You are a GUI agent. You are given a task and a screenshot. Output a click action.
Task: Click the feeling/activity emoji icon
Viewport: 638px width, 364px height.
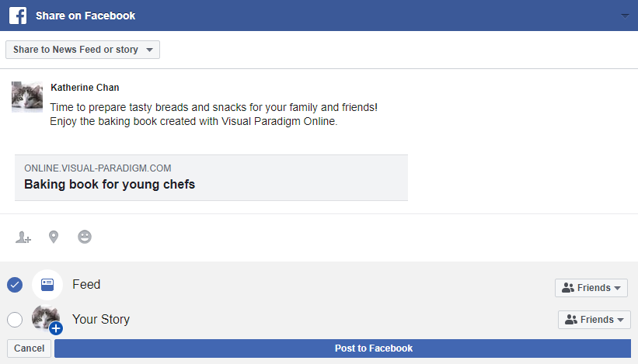point(85,237)
